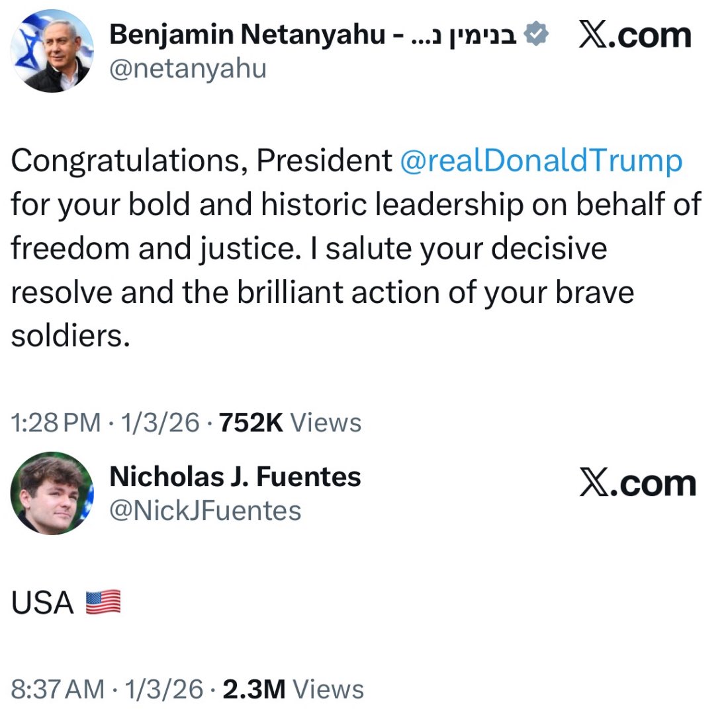Click the X.com logo beside Fuentes' name
The image size is (728, 727).
coord(637,484)
